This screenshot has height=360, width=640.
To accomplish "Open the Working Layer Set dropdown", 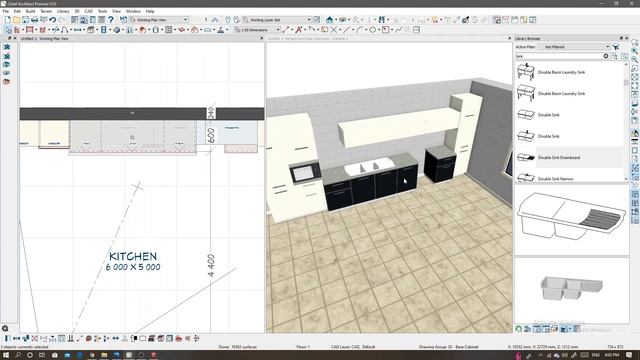I will click(x=277, y=20).
